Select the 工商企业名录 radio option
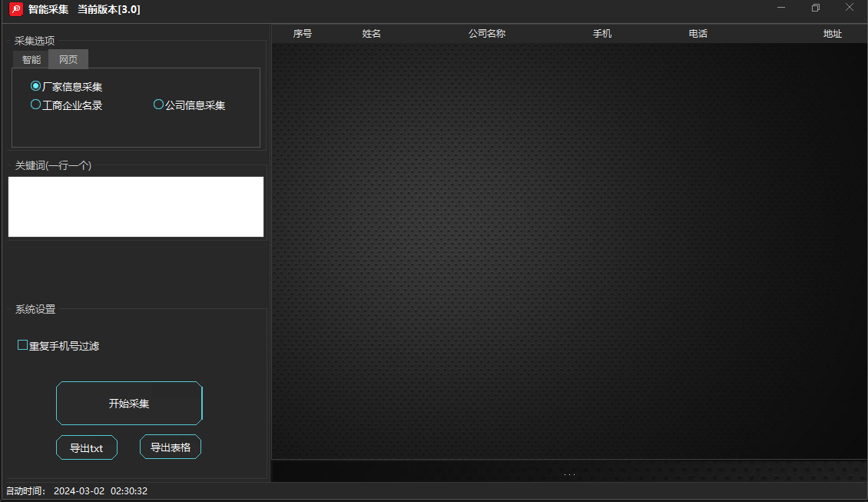Screen dimensions: 868x502 point(35,105)
